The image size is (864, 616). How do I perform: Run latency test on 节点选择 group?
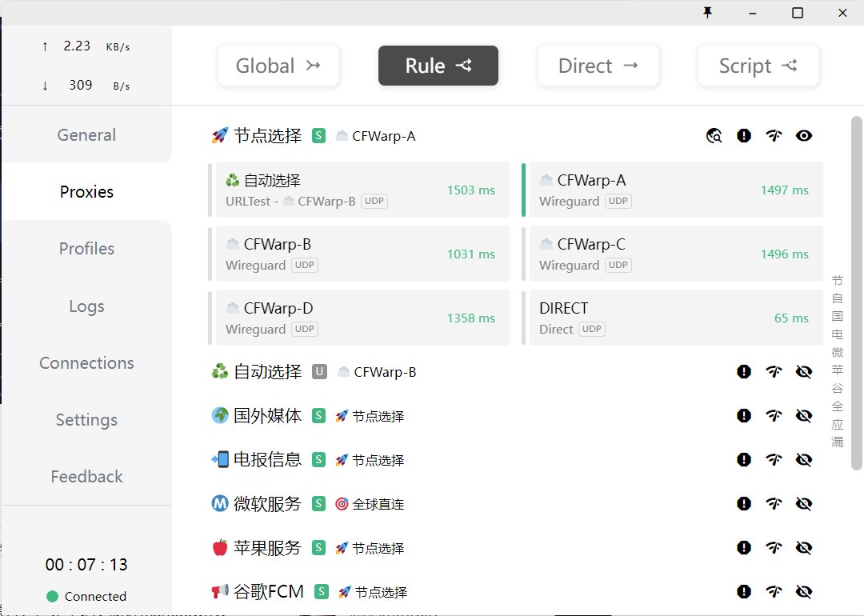774,135
